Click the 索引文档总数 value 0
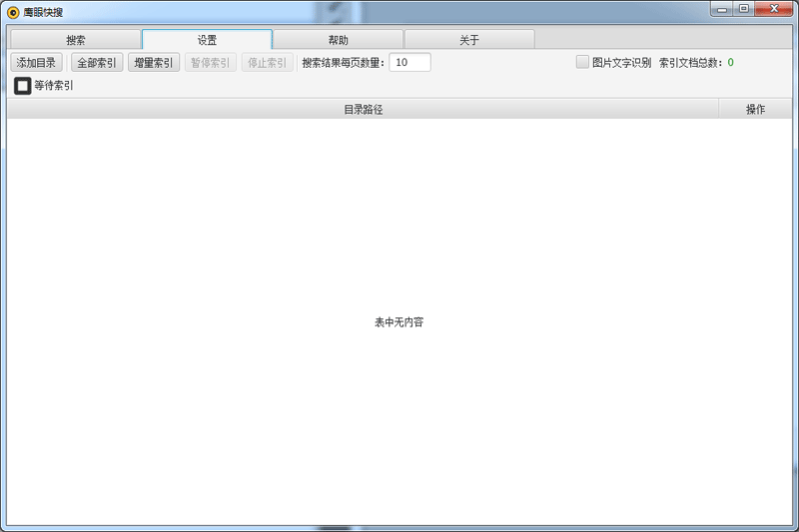Screen dimensions: 799x532 731,62
